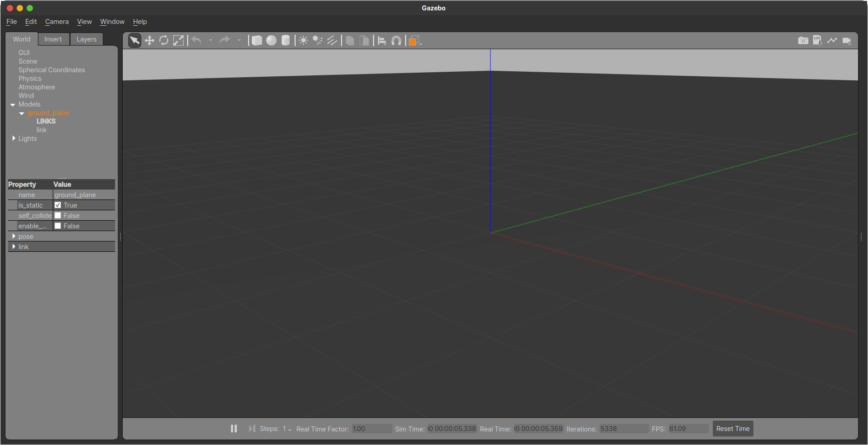Screen dimensions: 868x445
Task: Open the undo history dropdown arrow
Action: click(210, 41)
